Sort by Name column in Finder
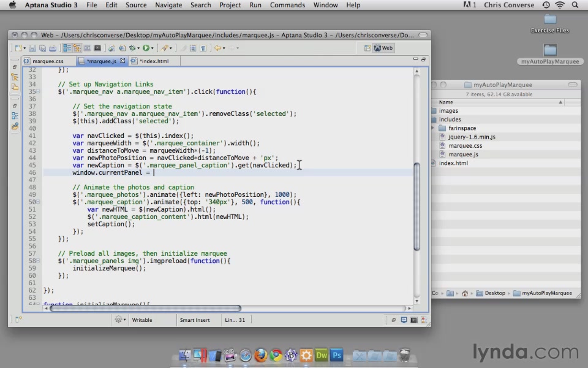 coord(499,102)
